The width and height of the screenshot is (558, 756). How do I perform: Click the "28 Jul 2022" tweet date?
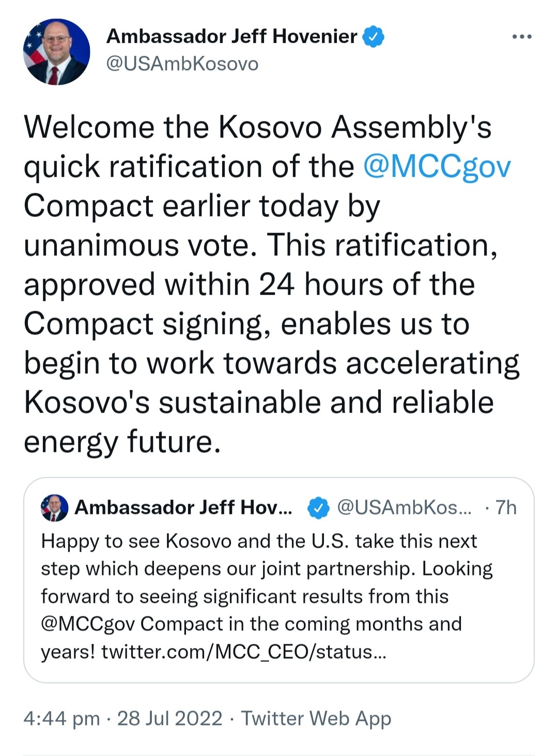[169, 718]
